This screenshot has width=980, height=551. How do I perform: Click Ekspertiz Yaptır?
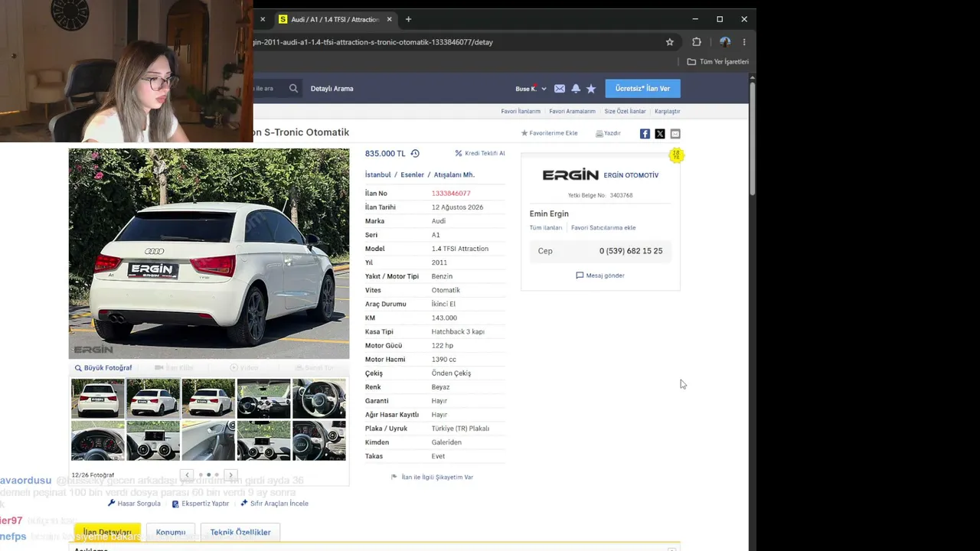[201, 504]
